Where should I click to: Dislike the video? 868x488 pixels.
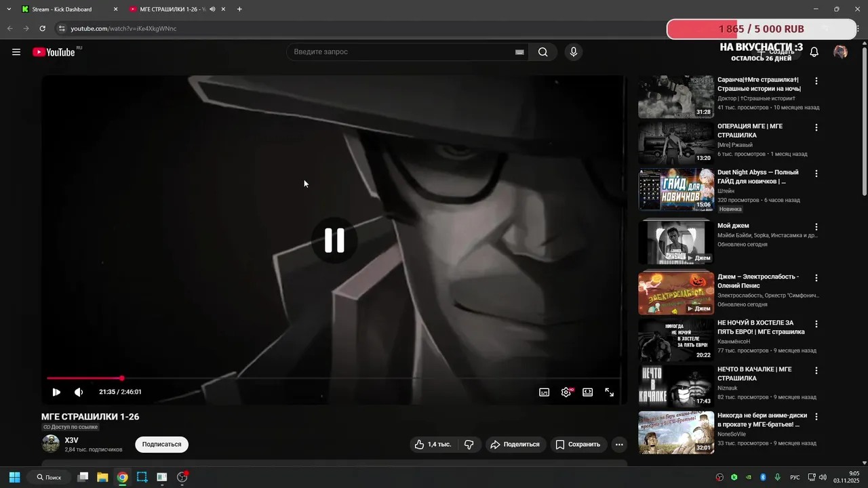(x=469, y=445)
